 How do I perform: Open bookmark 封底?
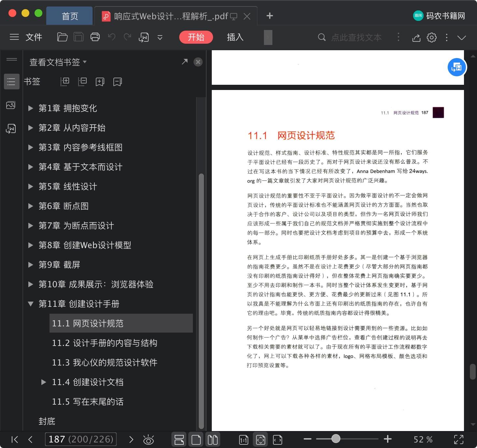coord(47,421)
